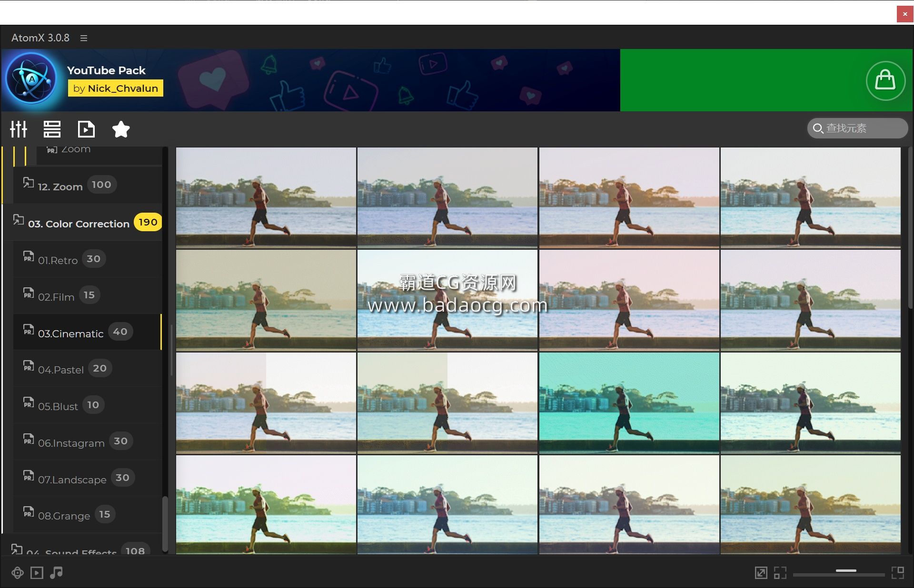Image resolution: width=914 pixels, height=588 pixels.
Task: Open the 02.Film preset group
Action: (x=88, y=296)
